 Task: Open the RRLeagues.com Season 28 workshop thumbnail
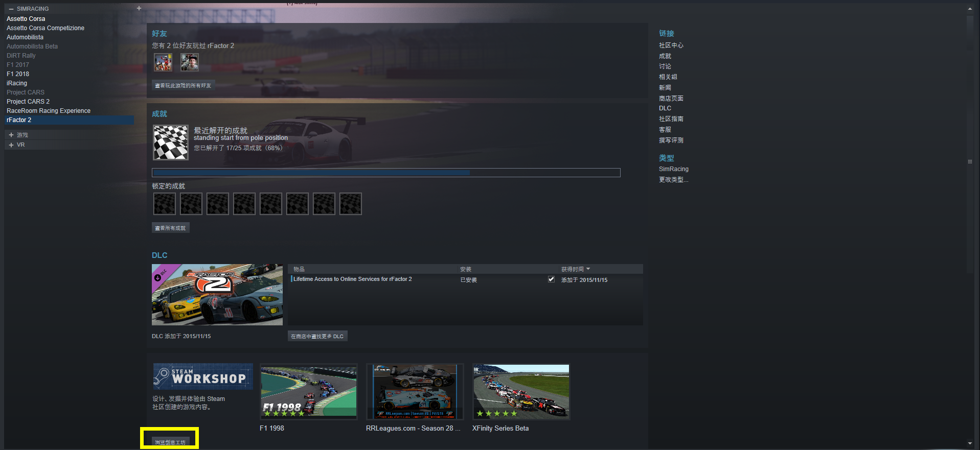(x=415, y=392)
